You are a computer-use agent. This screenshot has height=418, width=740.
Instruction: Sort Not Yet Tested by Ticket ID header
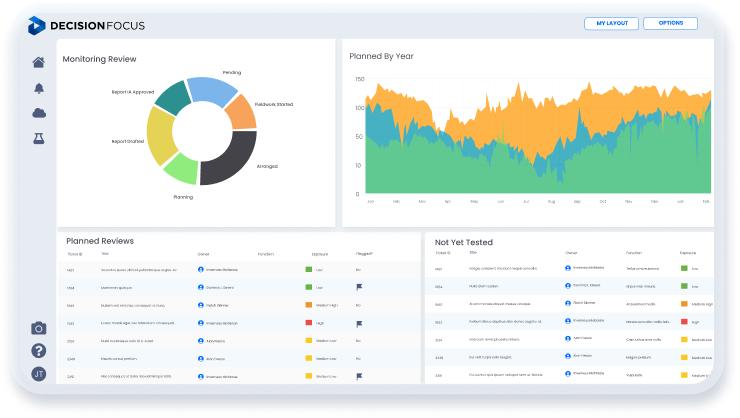[x=443, y=253]
